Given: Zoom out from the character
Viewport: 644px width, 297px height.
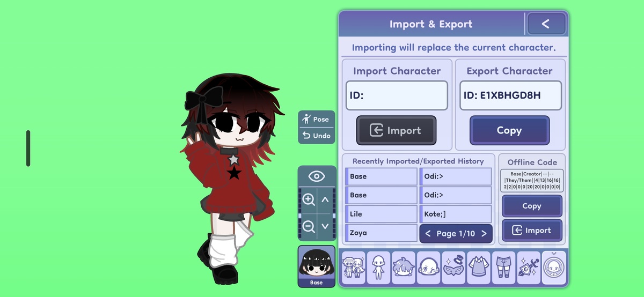Looking at the screenshot, I should (x=309, y=226).
